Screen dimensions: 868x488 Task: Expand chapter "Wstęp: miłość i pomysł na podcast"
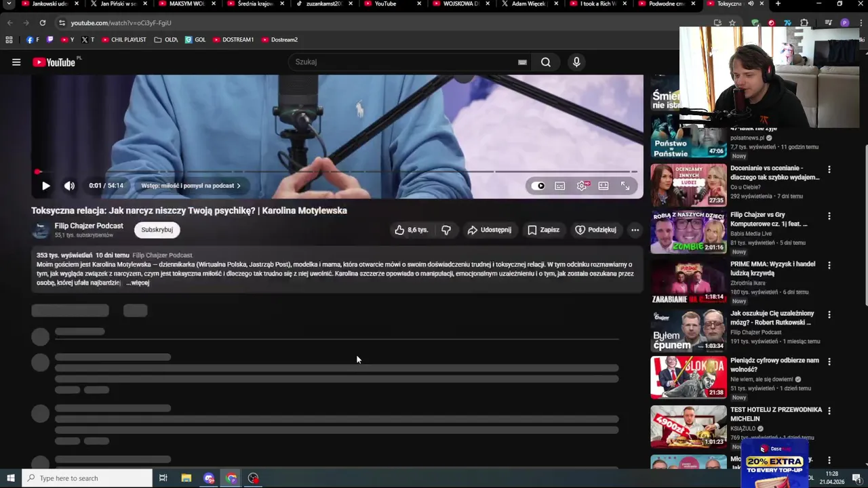(191, 186)
